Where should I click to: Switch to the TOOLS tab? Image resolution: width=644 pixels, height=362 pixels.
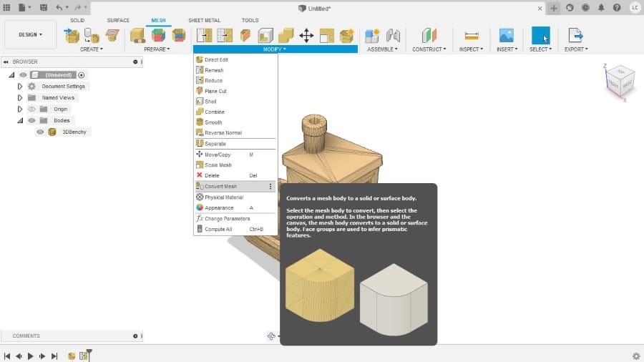250,20
